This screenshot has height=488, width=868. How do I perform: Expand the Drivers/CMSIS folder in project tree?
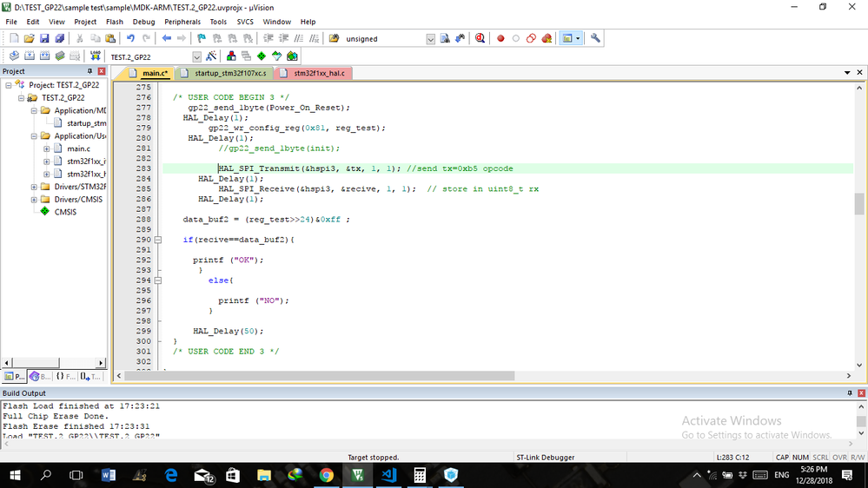coord(35,199)
